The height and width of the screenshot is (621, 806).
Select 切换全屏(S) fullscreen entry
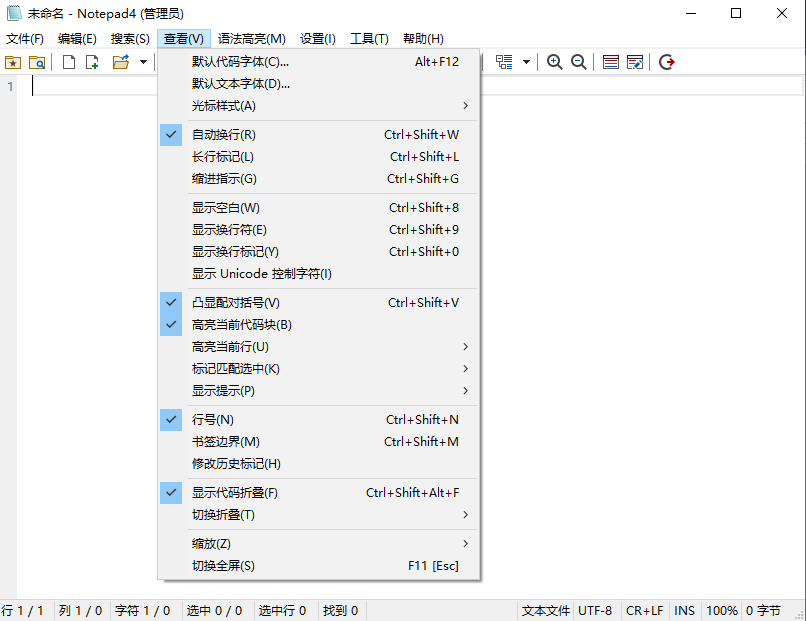(319, 566)
